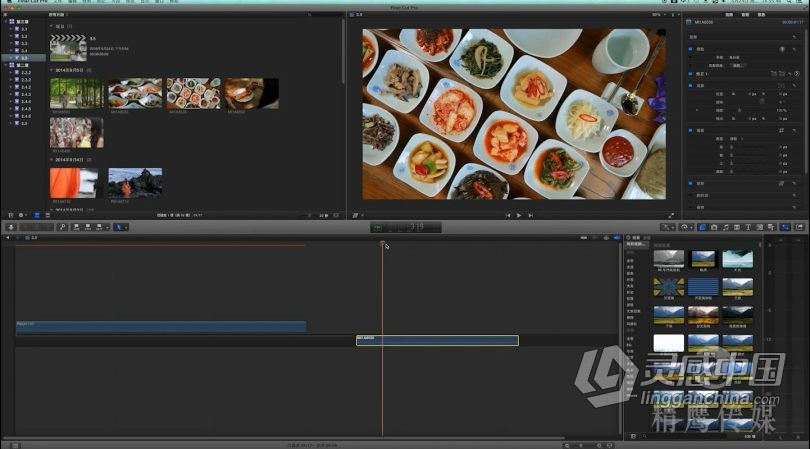Disable the Transform checkbox in inspector
810x449 pixels.
click(x=690, y=86)
